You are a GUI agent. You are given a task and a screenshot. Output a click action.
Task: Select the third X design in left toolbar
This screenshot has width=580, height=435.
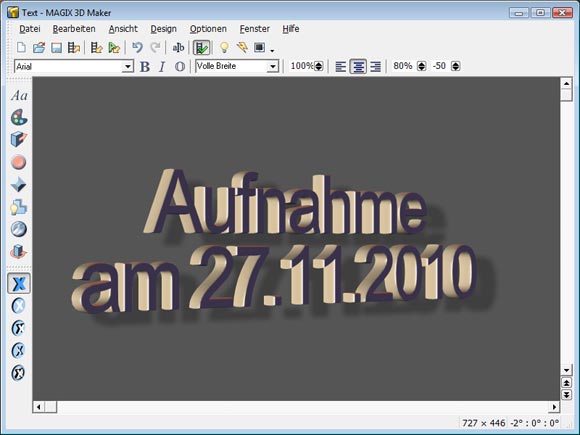(19, 328)
